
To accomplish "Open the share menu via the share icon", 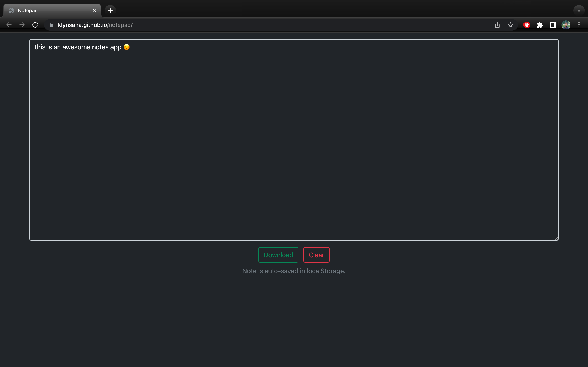I will coord(497,25).
